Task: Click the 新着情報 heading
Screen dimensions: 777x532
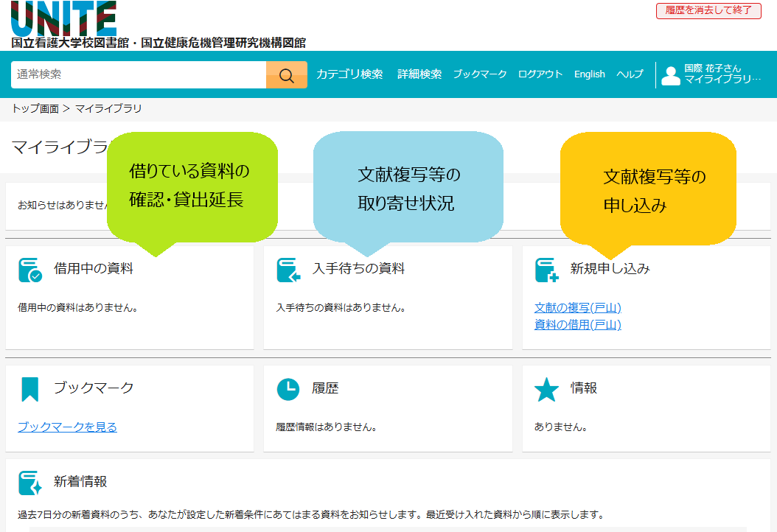Action: [x=80, y=481]
